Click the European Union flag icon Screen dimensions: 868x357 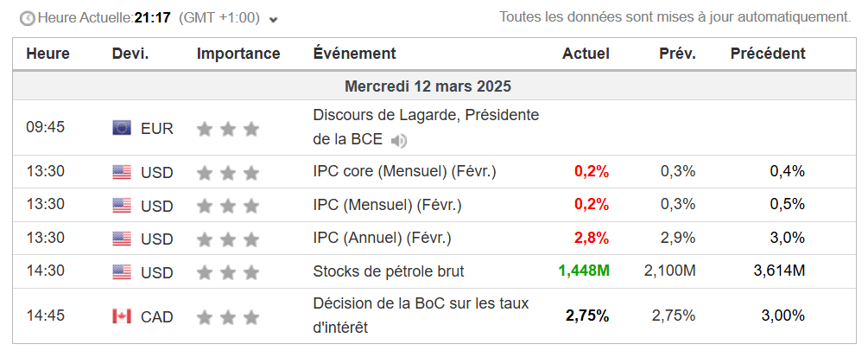click(x=122, y=128)
